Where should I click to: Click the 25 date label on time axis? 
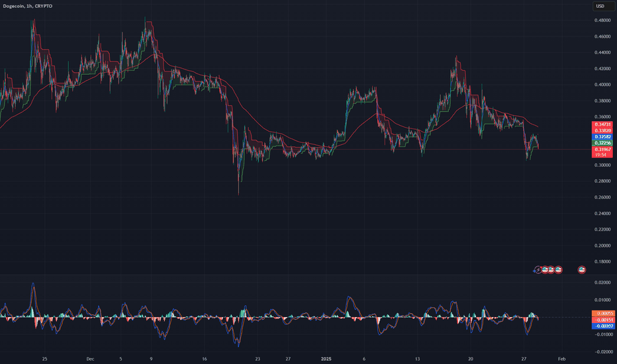tap(44, 359)
